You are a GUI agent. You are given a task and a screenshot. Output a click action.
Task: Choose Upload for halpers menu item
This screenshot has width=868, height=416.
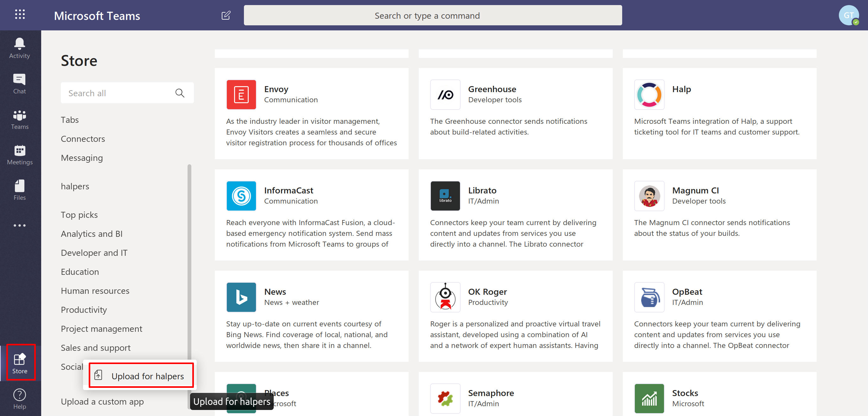pyautogui.click(x=141, y=375)
